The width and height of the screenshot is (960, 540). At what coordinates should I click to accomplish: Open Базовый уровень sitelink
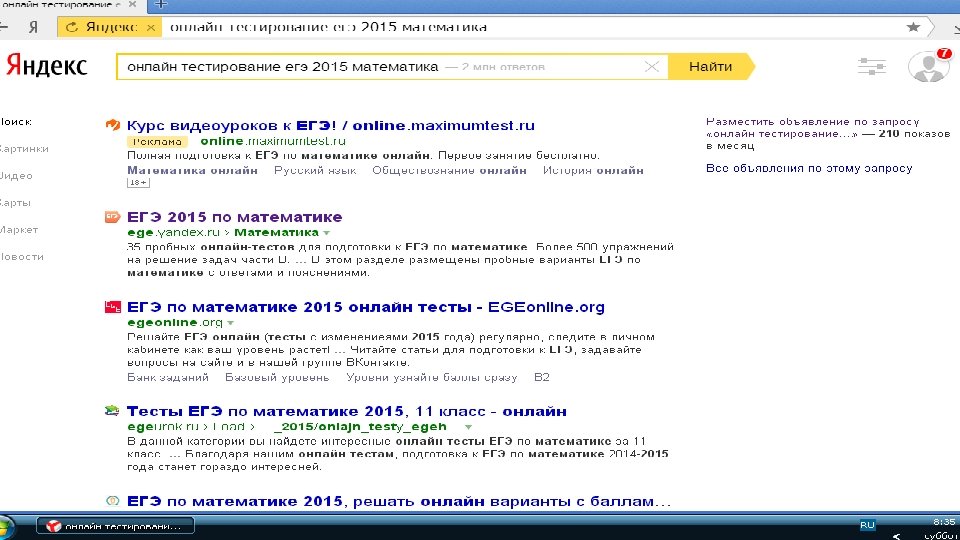277,377
